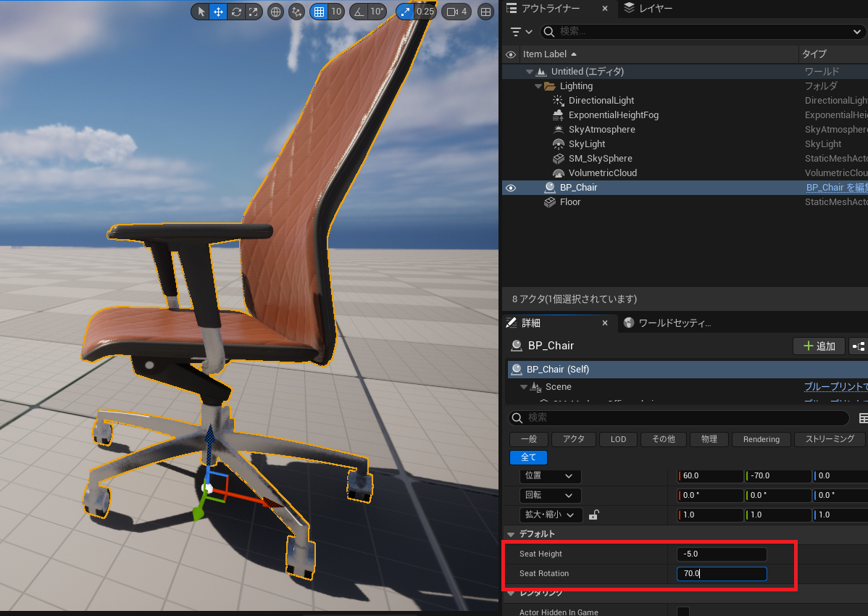The width and height of the screenshot is (868, 616).
Task: Switch world/local coordinate space globe icon
Action: pos(275,12)
